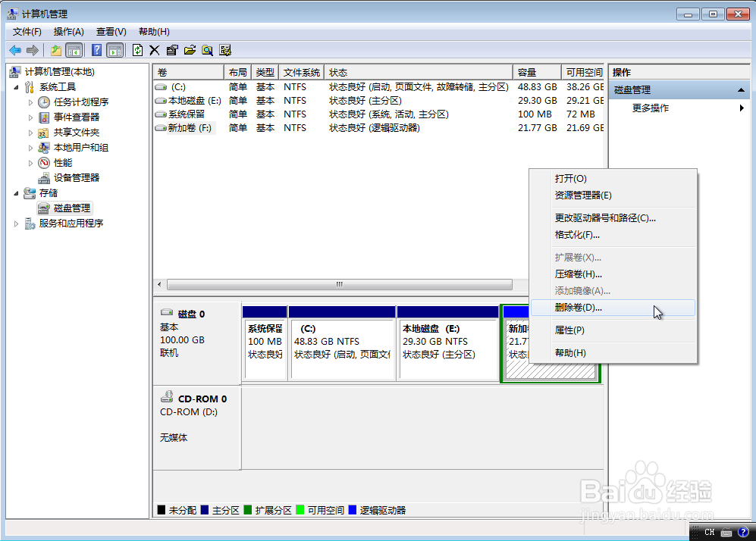Choose 格式化(F)... from context menu

click(613, 235)
